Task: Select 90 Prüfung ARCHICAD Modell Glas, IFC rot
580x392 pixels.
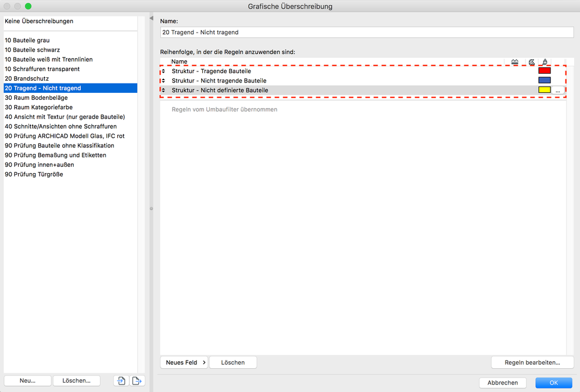Action: click(71, 136)
